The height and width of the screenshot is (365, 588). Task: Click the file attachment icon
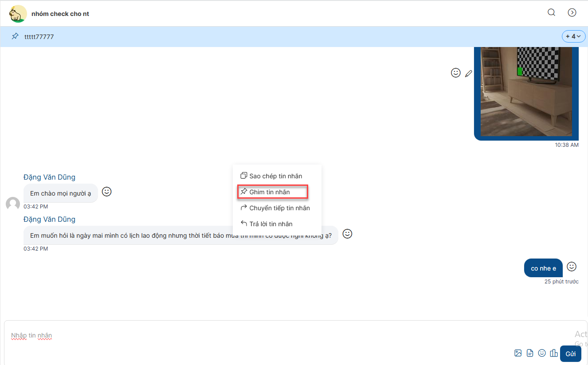(530, 353)
